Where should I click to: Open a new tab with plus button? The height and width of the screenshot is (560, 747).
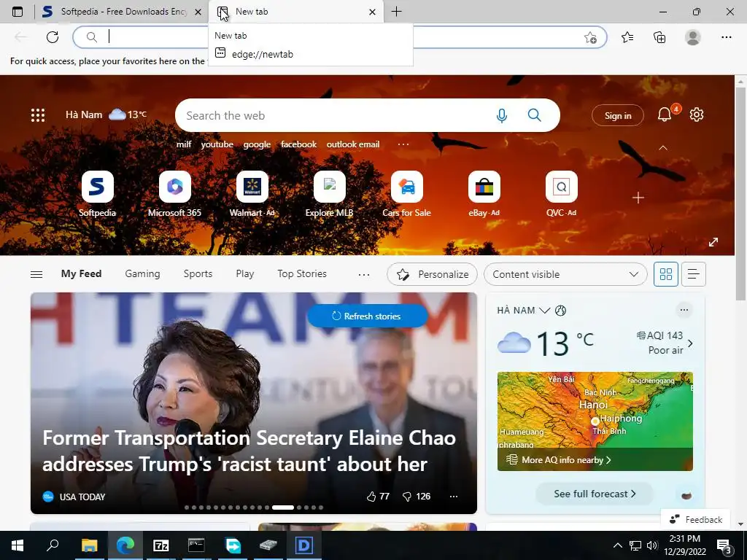coord(396,12)
